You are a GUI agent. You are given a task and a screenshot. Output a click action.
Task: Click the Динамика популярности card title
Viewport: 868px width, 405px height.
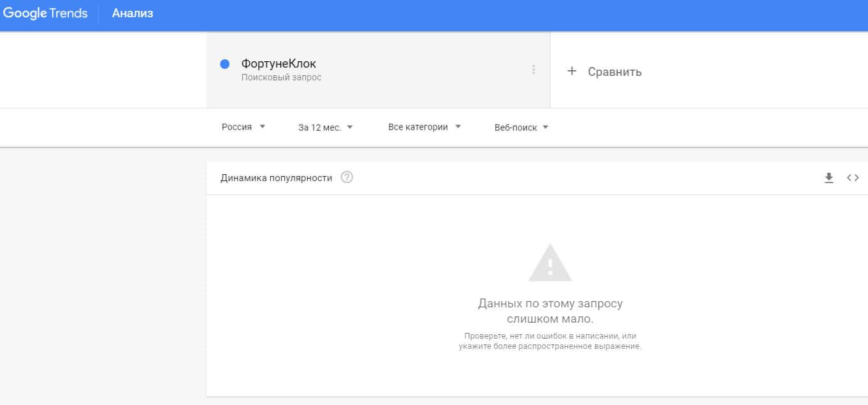click(x=276, y=178)
